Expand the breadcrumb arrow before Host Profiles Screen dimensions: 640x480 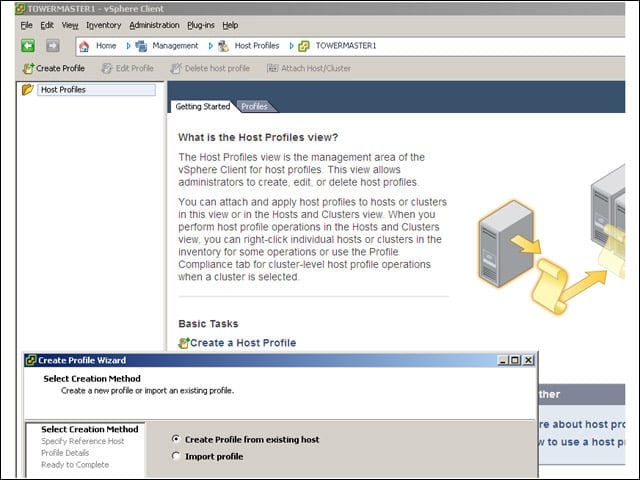pyautogui.click(x=211, y=46)
